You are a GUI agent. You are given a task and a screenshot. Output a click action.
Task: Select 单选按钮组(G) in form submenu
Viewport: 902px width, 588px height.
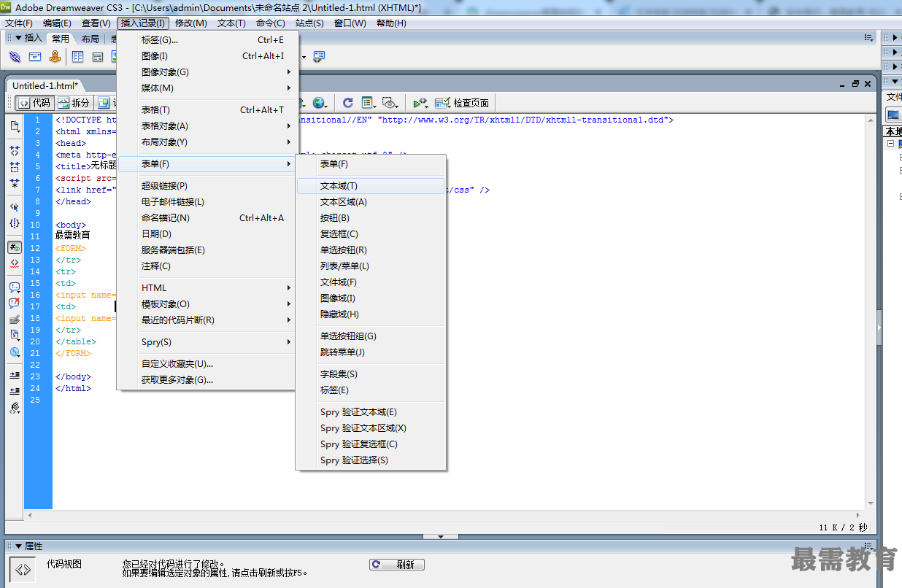coord(371,336)
